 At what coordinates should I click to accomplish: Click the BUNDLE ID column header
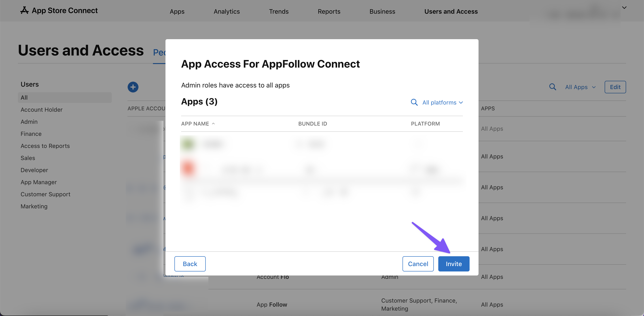click(x=313, y=124)
